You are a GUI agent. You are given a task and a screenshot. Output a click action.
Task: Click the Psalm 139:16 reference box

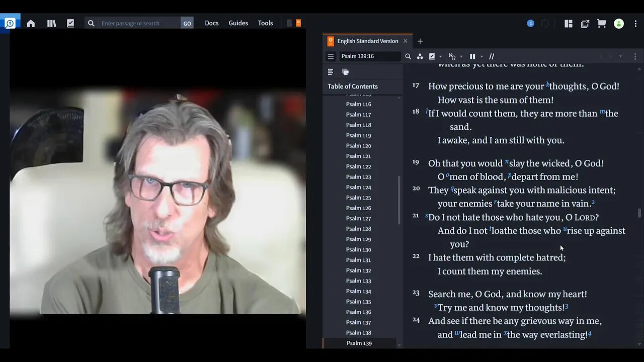[370, 56]
